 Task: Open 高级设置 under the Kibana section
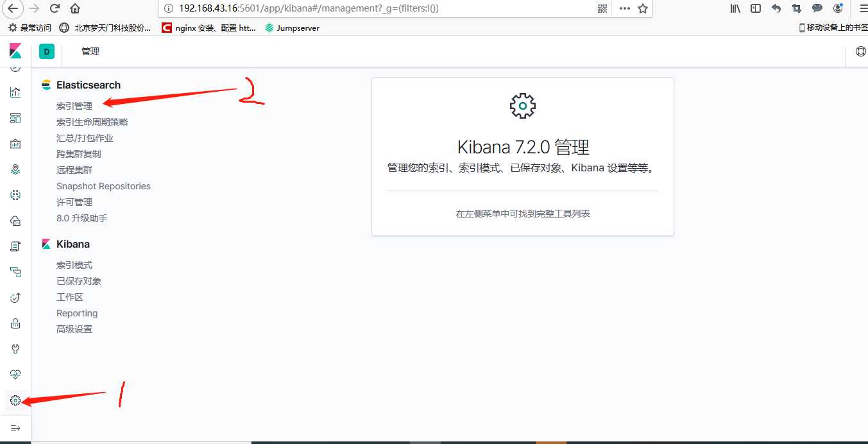coord(74,329)
